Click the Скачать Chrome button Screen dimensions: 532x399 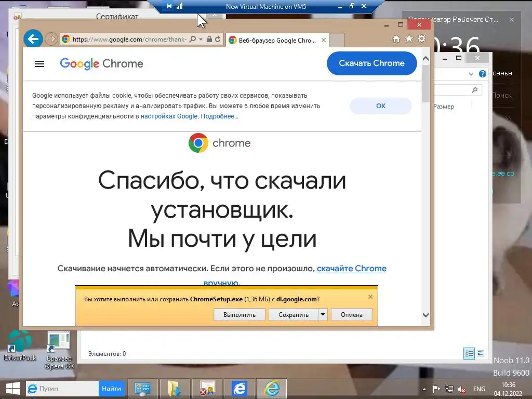(x=372, y=63)
